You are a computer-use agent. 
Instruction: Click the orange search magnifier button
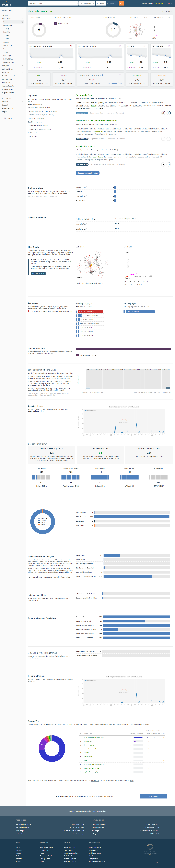(x=121, y=3)
